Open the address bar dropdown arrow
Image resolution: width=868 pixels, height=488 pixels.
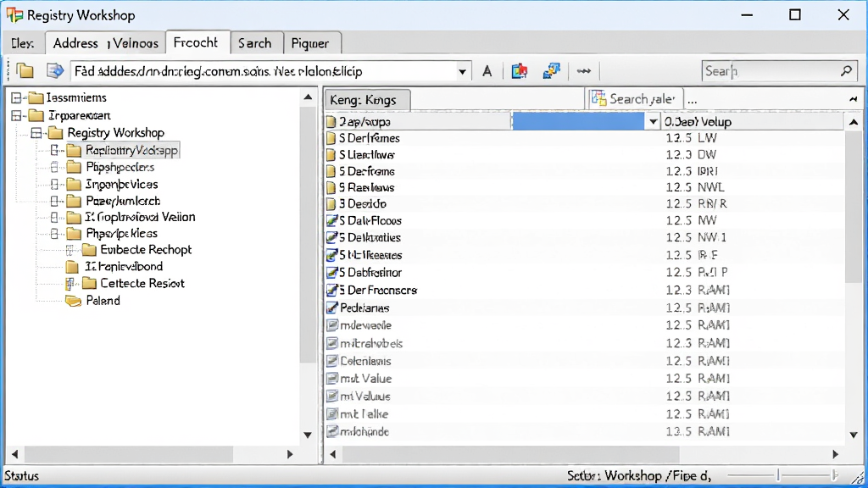462,71
